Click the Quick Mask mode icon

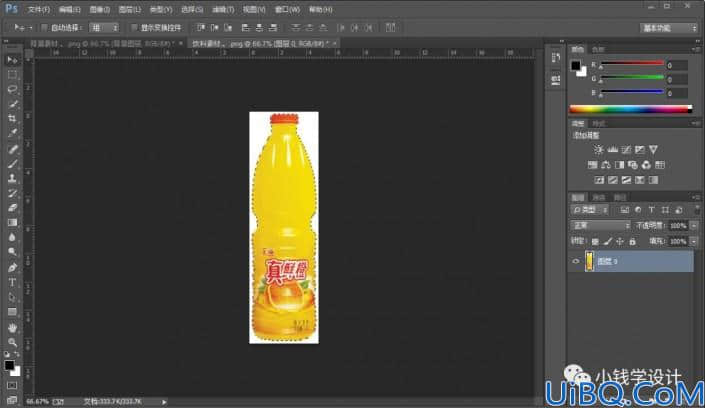click(12, 386)
